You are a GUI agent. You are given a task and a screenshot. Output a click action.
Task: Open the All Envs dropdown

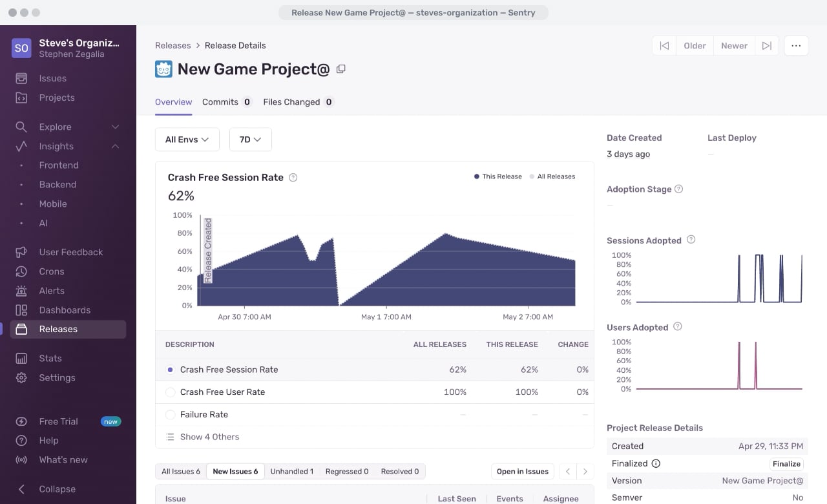(x=187, y=140)
